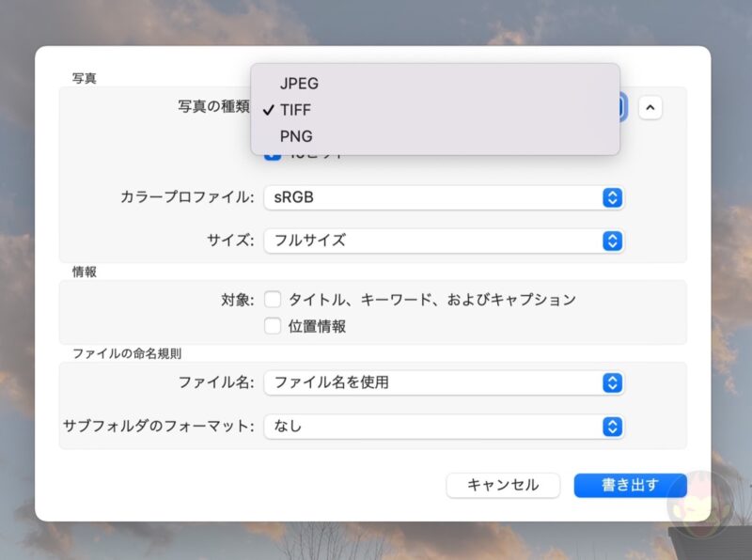The width and height of the screenshot is (752, 560).
Task: Choose PNG from the photo type menu
Action: point(298,136)
